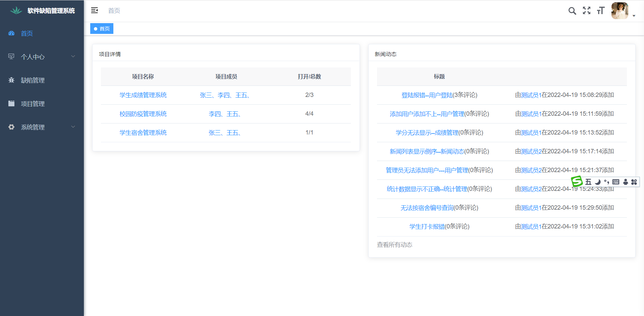Click the 项目名称 column header
Viewport: 644px width, 316px height.
tap(143, 76)
